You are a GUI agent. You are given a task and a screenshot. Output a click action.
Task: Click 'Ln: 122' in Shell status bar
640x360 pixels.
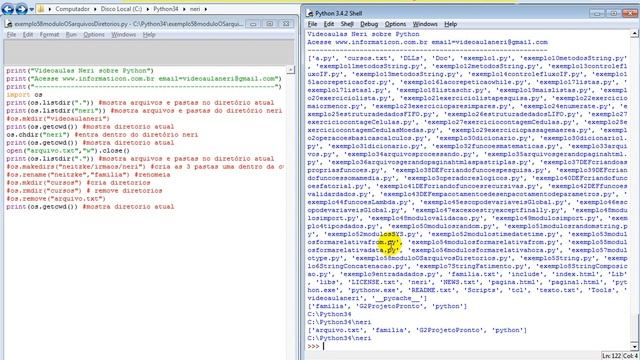[611, 356]
